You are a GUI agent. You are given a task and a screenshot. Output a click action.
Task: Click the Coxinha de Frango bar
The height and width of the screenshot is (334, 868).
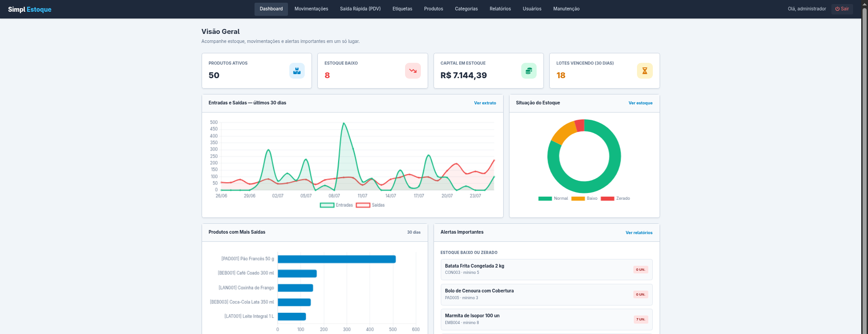tap(295, 288)
